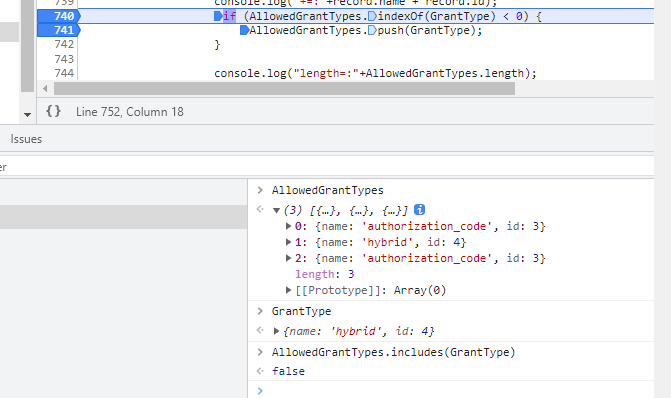The width and height of the screenshot is (671, 398).
Task: Click the left scroll arrow of horizontal scrollbar
Action: coord(45,89)
